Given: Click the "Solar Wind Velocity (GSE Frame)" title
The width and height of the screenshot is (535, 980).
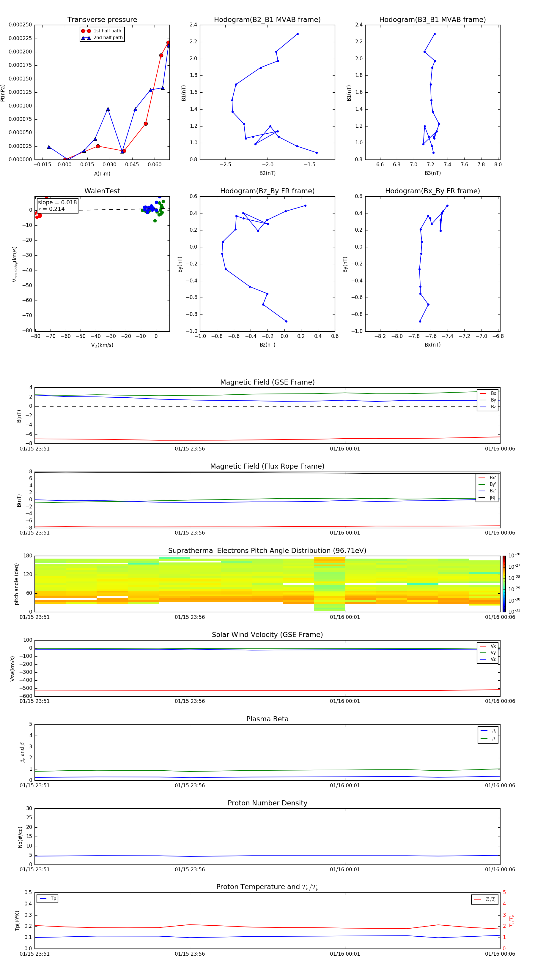Looking at the screenshot, I should coord(267,635).
